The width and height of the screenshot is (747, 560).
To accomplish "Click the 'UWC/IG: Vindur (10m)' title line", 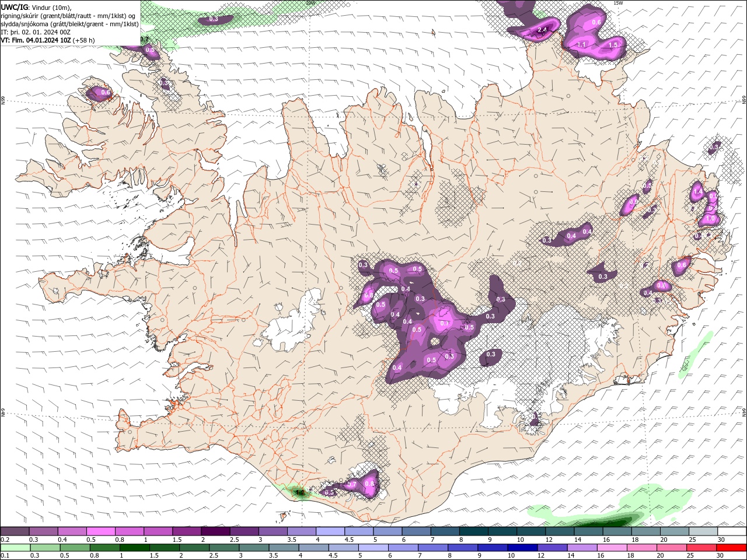I will 36,7.
